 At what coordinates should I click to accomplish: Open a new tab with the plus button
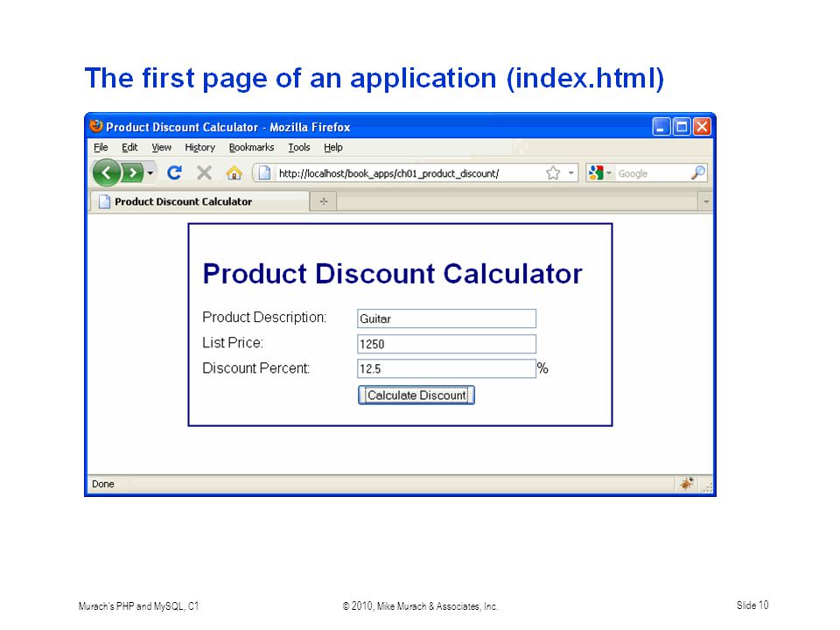324,201
